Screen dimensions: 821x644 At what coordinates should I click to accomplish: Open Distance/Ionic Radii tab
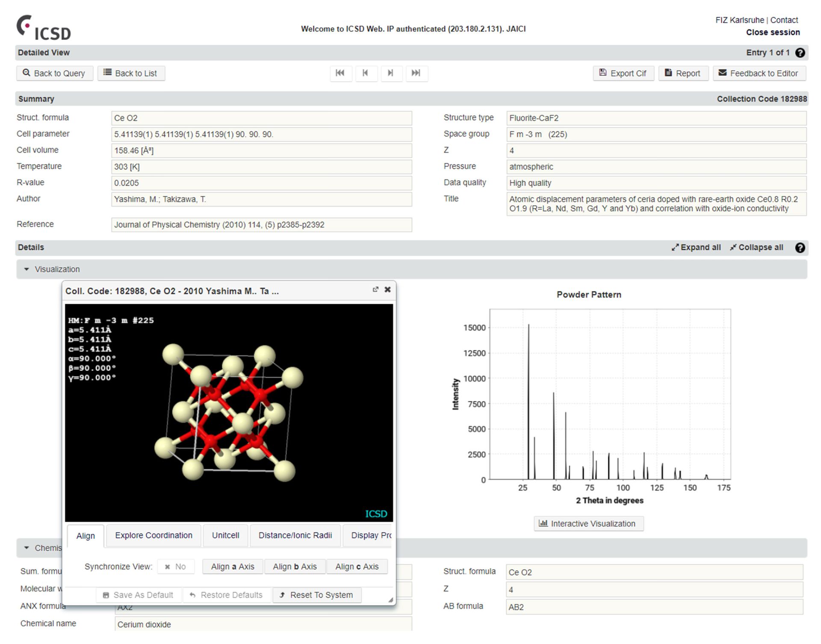[x=295, y=535]
